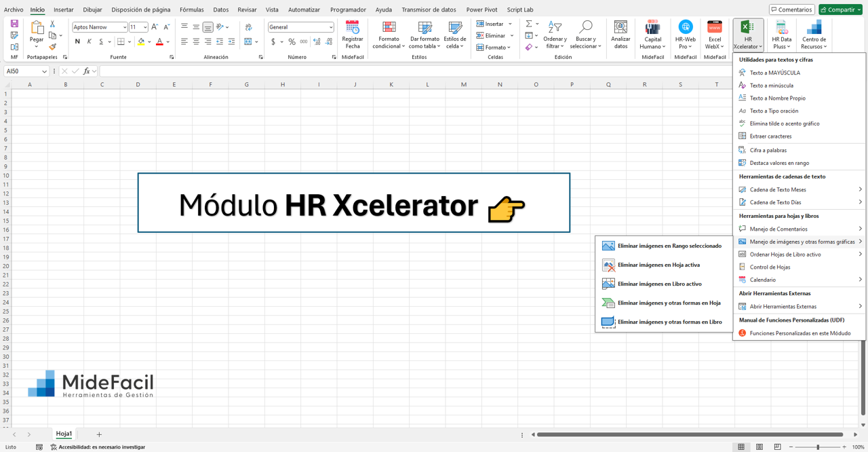Image resolution: width=868 pixels, height=452 pixels.
Task: Switch to Normal view in status bar
Action: click(x=741, y=447)
